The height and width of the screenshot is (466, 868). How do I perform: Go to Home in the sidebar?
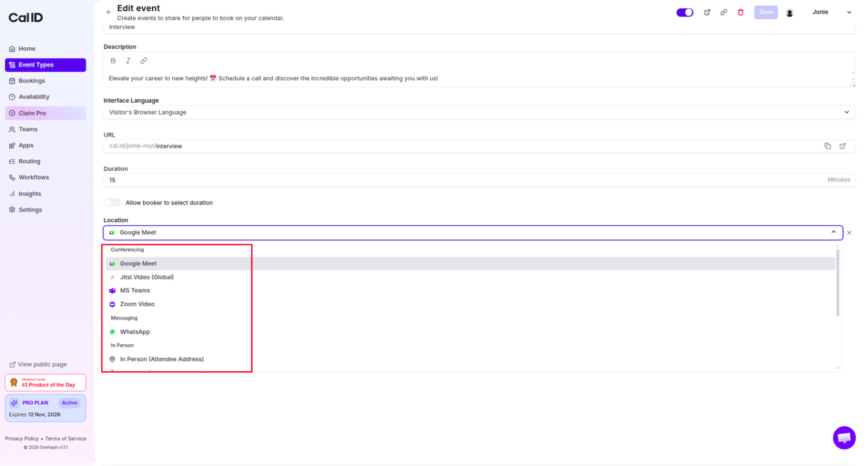pos(46,49)
